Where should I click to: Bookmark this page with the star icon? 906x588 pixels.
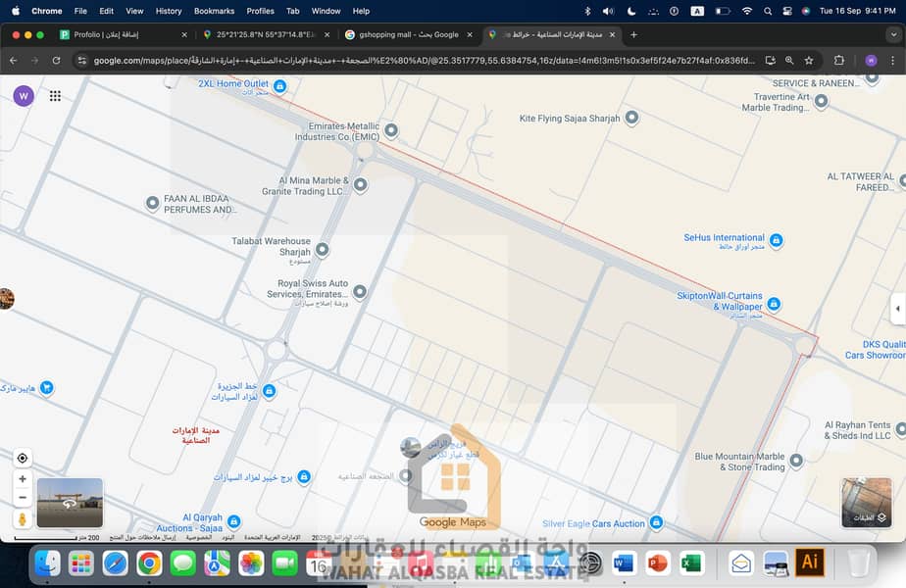(x=809, y=60)
